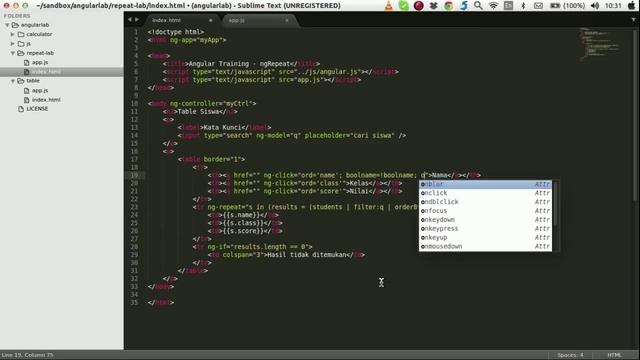Screen dimensions: 640x360
Task: Choose onkeydown from the autocomplete list
Action: [485, 220]
